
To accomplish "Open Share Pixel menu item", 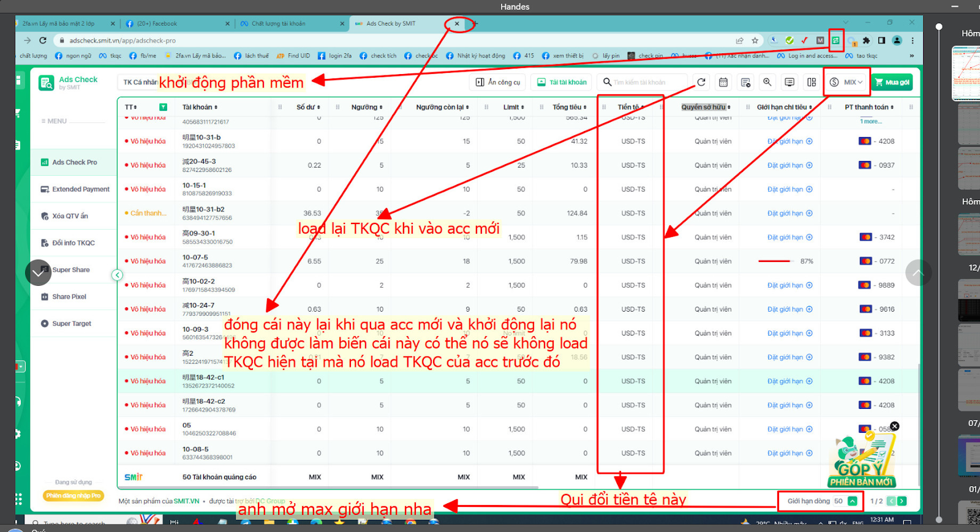I will tap(73, 297).
